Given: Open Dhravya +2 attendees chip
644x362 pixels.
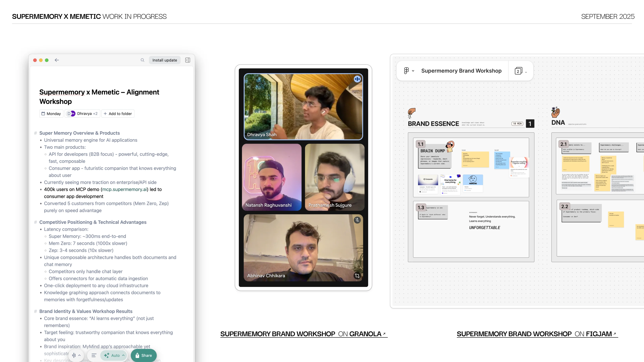Looking at the screenshot, I should tap(83, 114).
